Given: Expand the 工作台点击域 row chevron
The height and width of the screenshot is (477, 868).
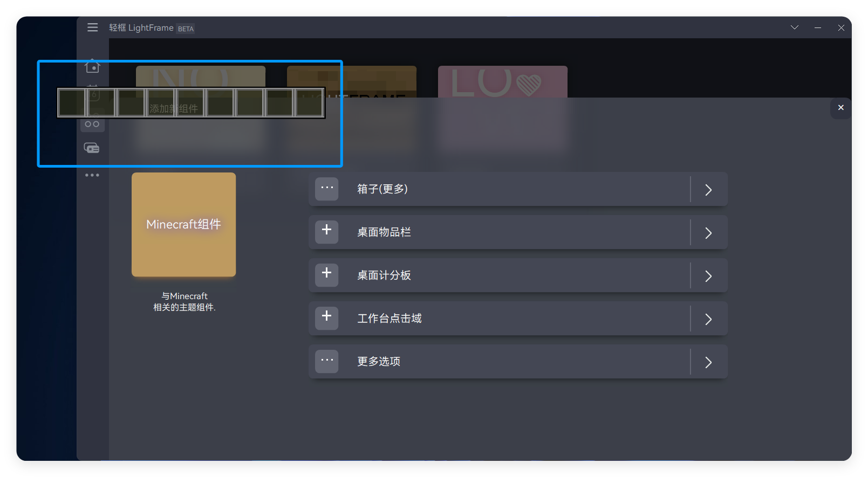Looking at the screenshot, I should 708,319.
